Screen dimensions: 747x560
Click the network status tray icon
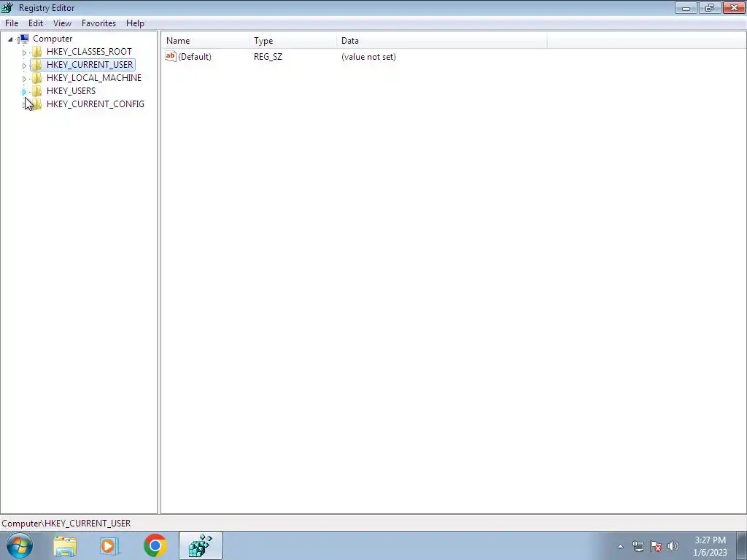pyautogui.click(x=638, y=546)
